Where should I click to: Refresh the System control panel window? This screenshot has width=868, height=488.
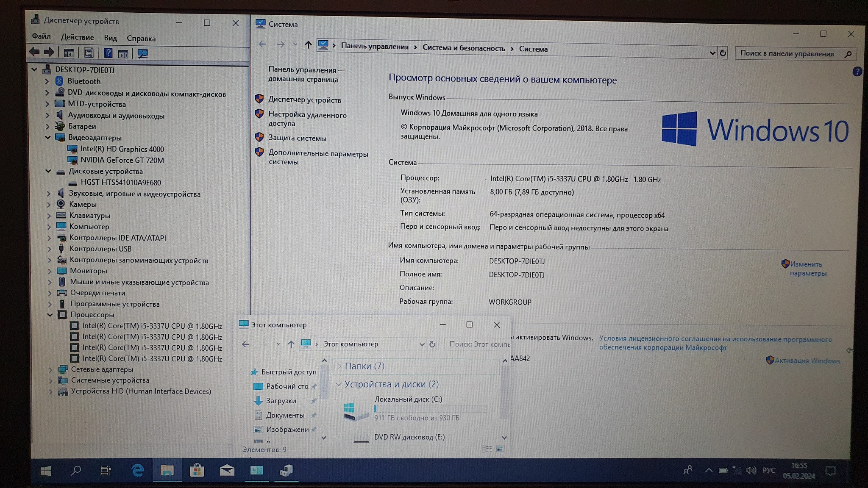click(723, 53)
